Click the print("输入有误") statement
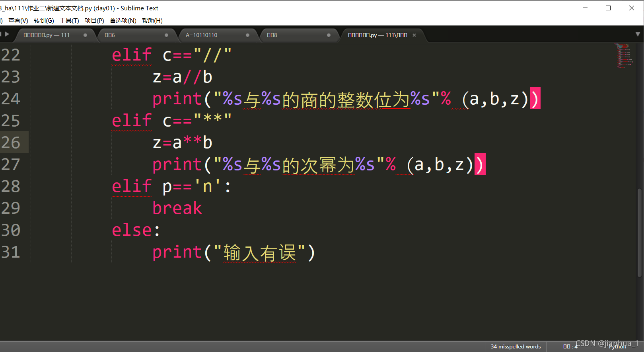Screen dimensions: 644x352 (234, 252)
